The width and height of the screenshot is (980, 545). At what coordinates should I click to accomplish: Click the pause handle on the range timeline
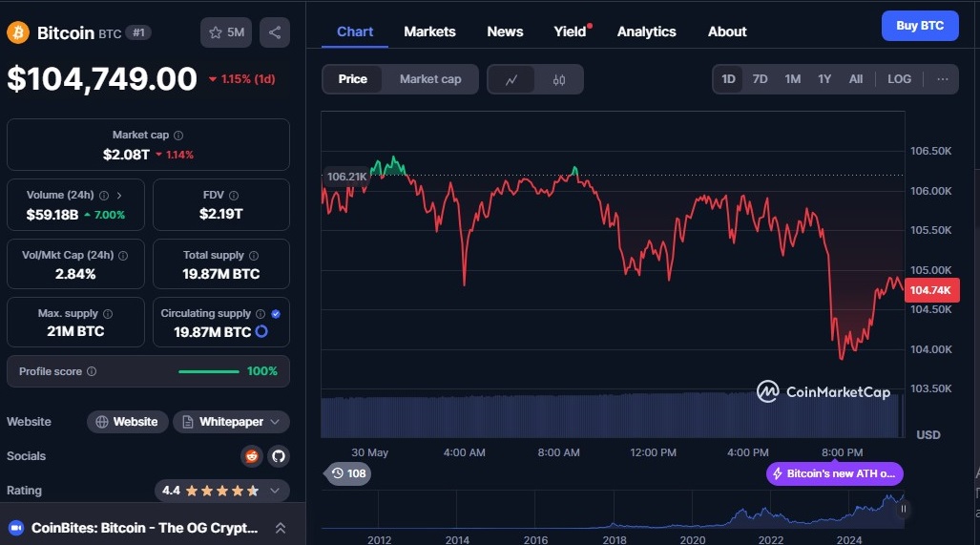pyautogui.click(x=903, y=509)
